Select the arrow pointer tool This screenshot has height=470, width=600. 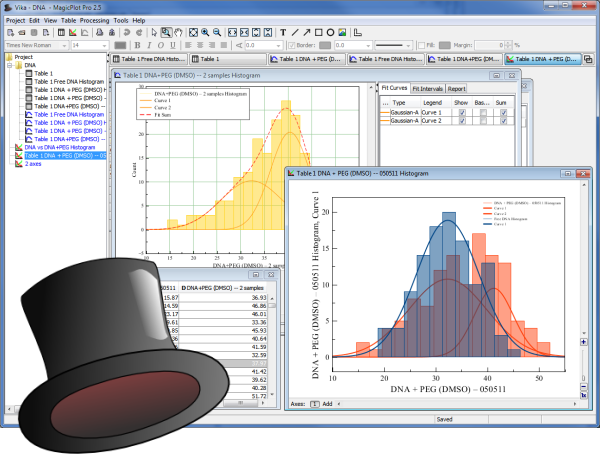[154, 33]
